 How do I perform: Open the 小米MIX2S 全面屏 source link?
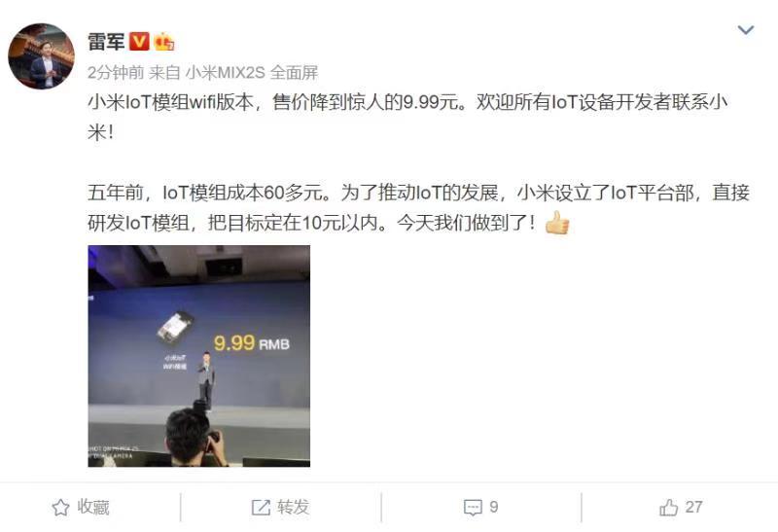[x=252, y=73]
